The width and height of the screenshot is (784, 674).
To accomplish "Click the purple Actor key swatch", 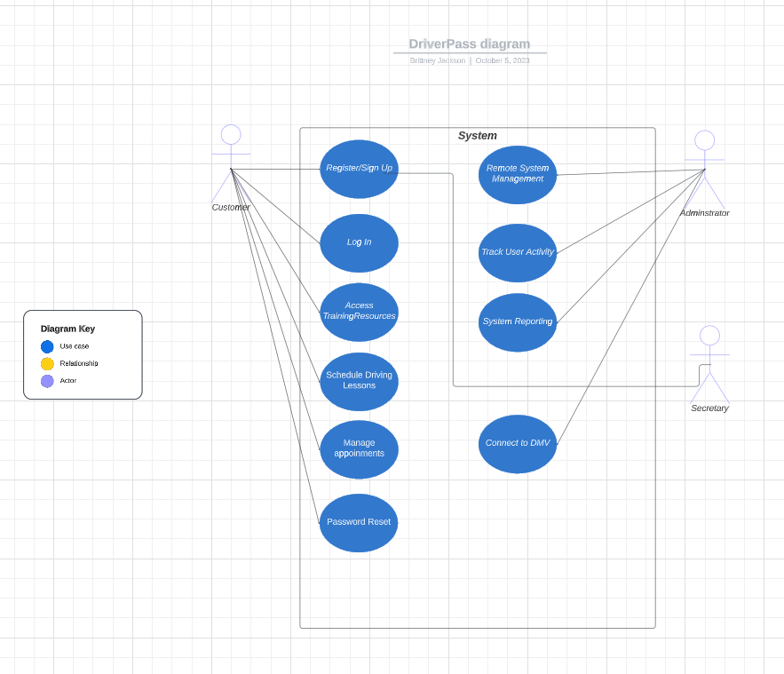I will tap(47, 381).
